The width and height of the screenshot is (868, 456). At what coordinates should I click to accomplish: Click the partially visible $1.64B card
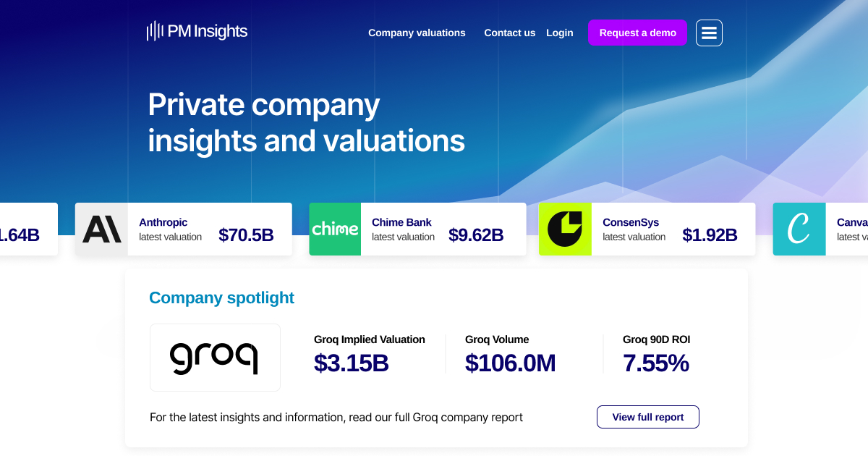29,229
